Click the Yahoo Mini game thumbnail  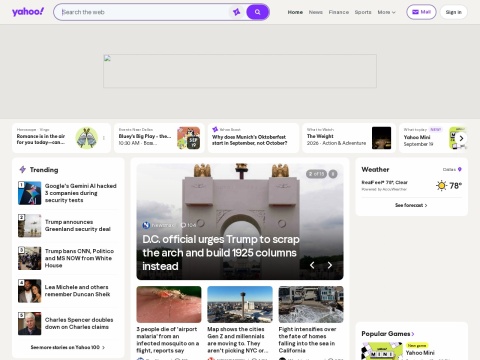(x=382, y=351)
